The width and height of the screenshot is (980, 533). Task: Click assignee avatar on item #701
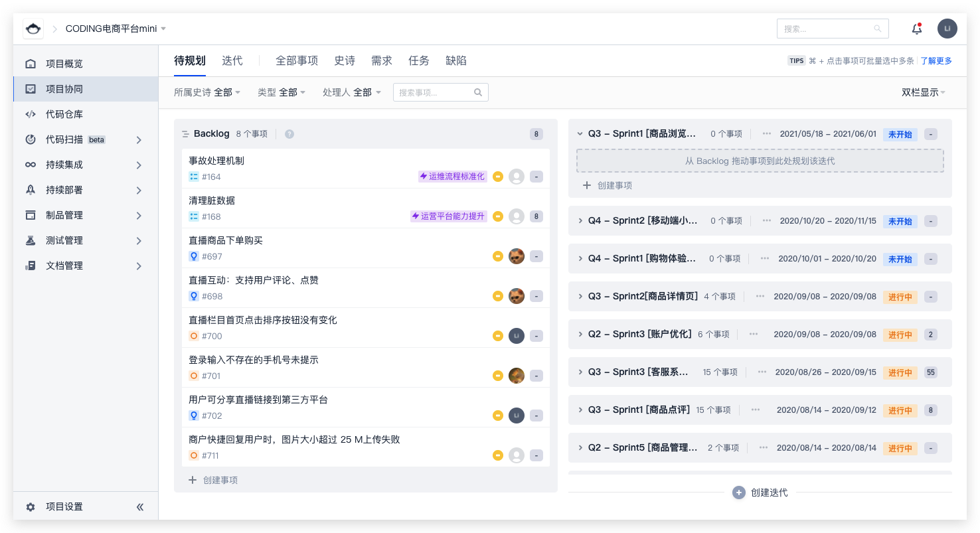pos(517,376)
